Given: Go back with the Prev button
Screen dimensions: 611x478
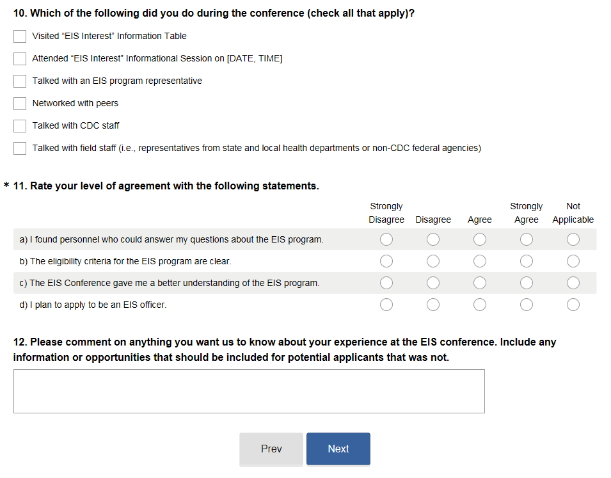Looking at the screenshot, I should tap(271, 449).
